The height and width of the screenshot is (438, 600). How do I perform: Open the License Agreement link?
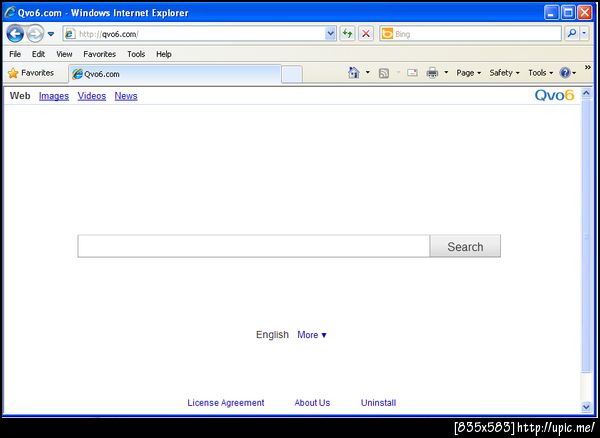(x=226, y=403)
